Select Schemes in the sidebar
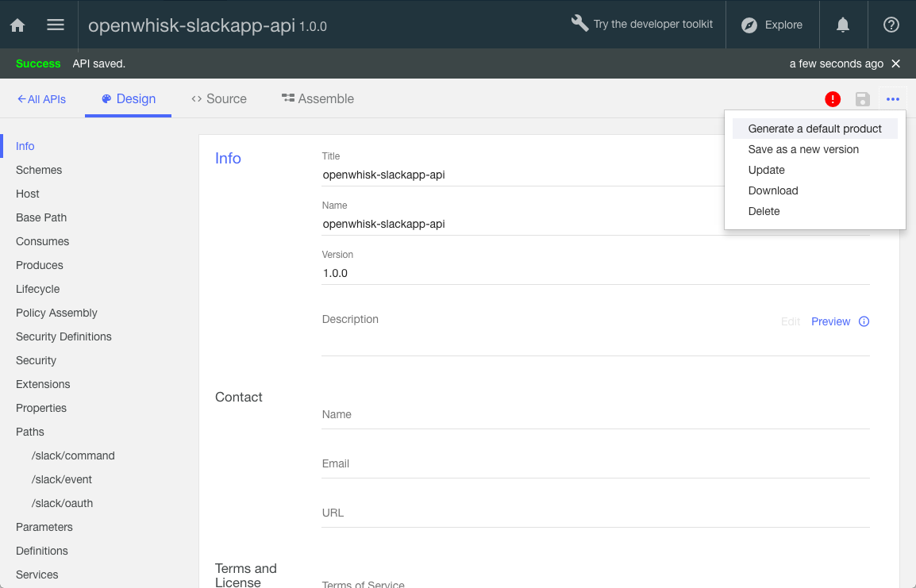This screenshot has height=588, width=916. (x=39, y=170)
